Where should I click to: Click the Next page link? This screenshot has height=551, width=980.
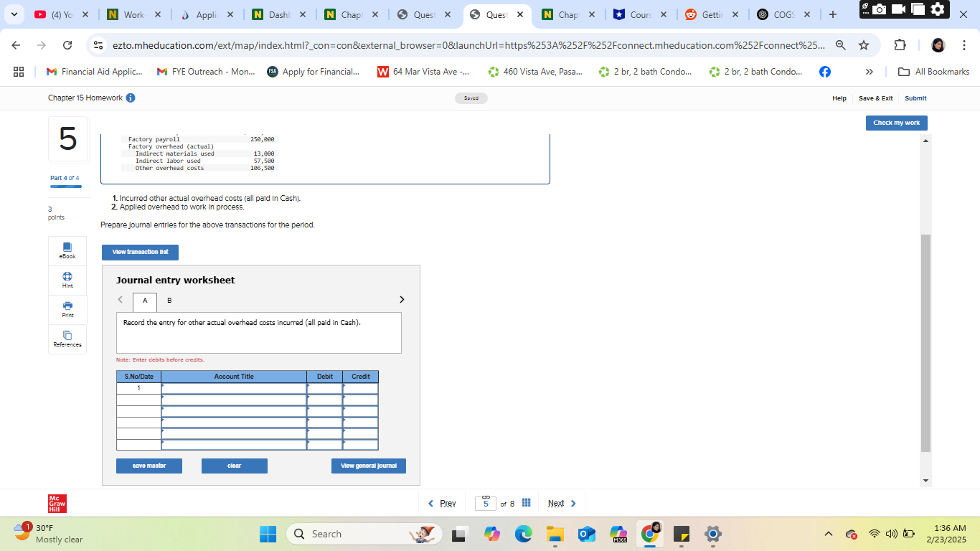click(x=556, y=503)
